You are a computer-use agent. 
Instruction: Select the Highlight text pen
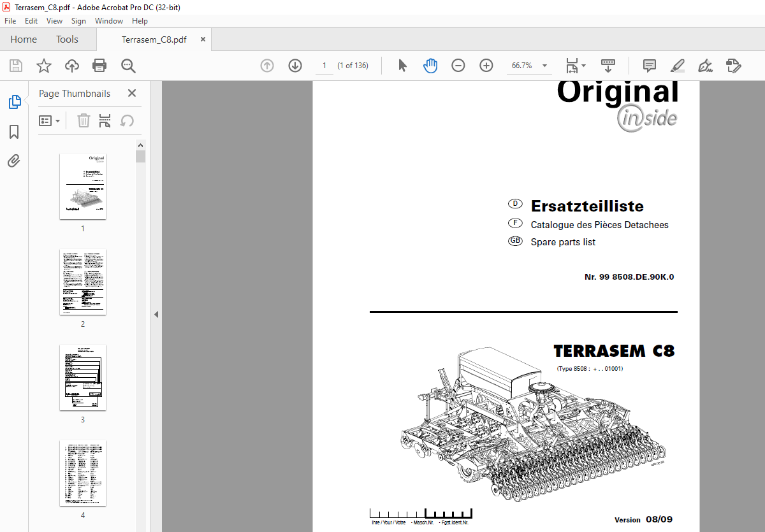677,66
